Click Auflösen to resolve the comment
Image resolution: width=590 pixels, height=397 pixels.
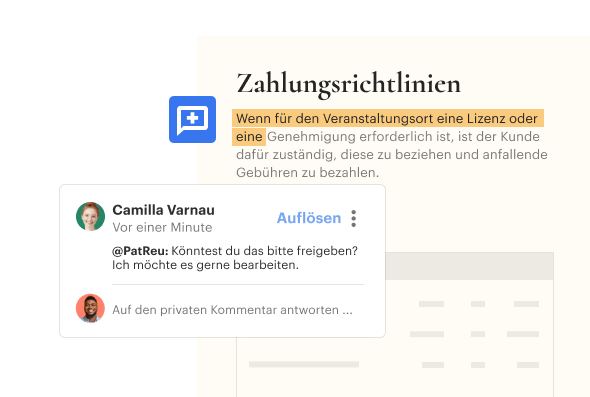[x=309, y=218]
